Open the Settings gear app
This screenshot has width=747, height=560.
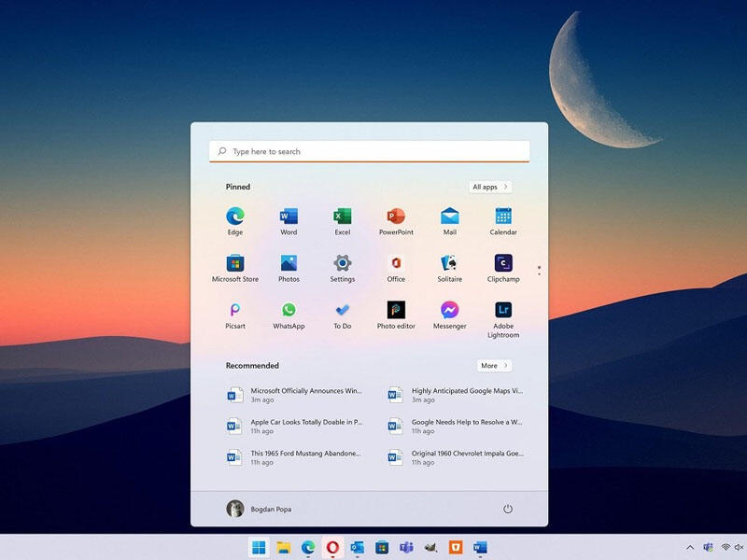point(343,269)
